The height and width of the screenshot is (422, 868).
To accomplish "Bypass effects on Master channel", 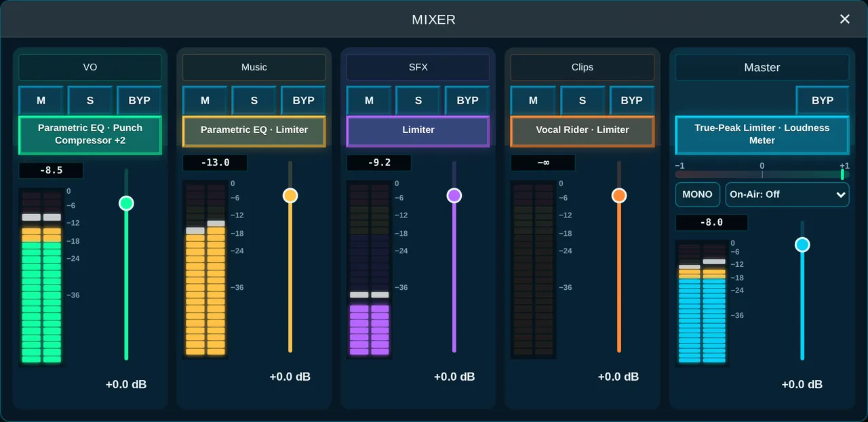I will pos(823,100).
